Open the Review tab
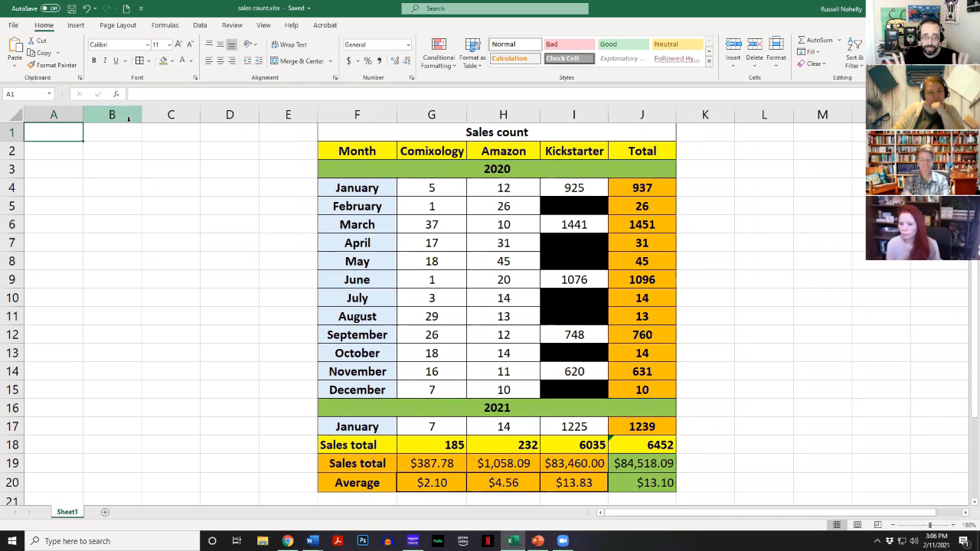Viewport: 980px width, 551px height. (232, 25)
